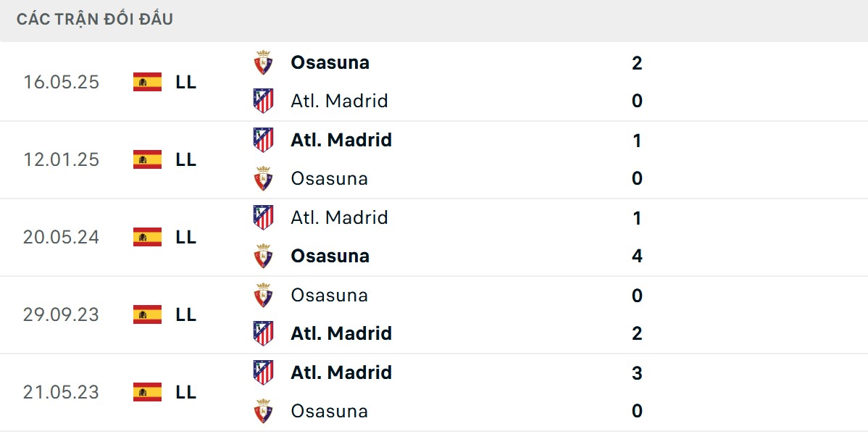This screenshot has width=868, height=442.
Task: Click Osasuna crest in 16.05.25 match
Action: (x=263, y=62)
